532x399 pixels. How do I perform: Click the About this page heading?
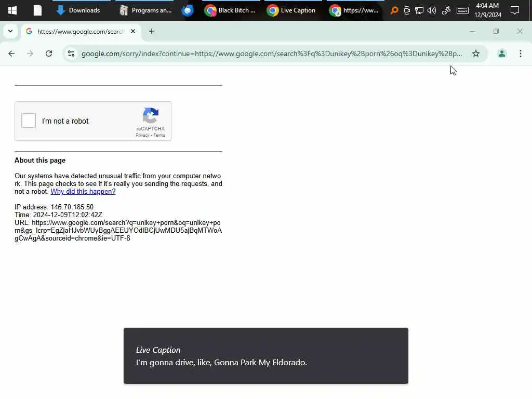(x=40, y=161)
